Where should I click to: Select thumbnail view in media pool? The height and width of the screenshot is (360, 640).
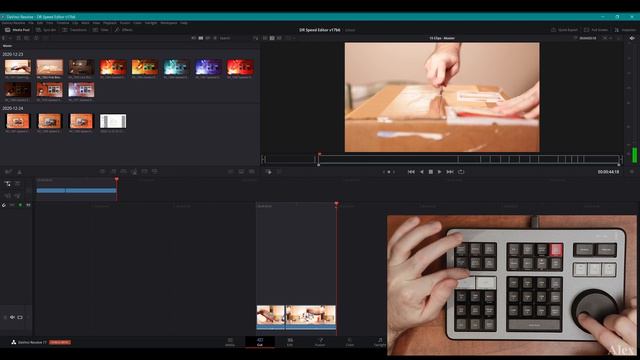click(200, 38)
